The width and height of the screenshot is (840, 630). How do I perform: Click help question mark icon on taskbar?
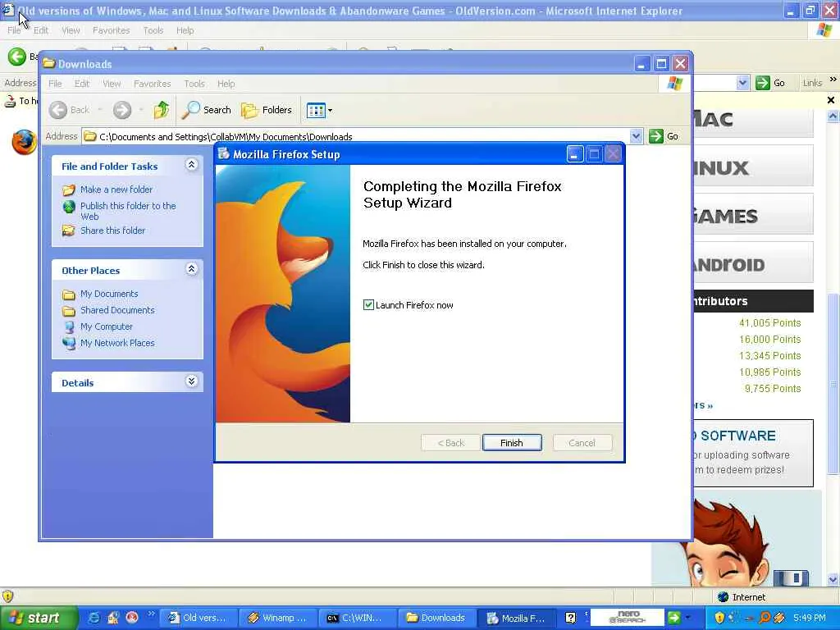571,618
